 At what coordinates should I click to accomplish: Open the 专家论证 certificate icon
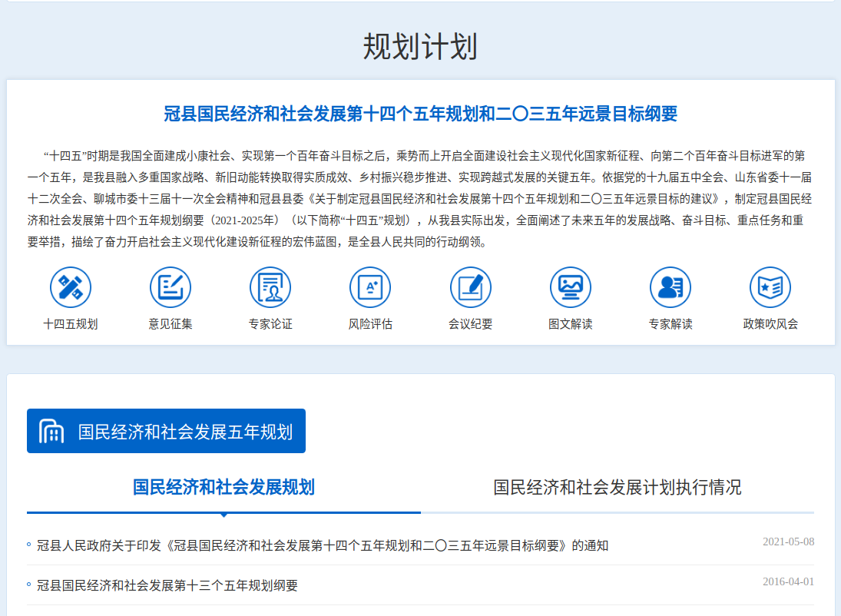click(x=270, y=287)
